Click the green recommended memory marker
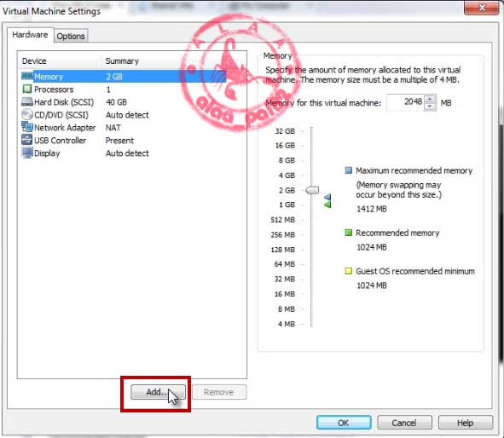Viewport: 504px width, 438px height. point(327,205)
